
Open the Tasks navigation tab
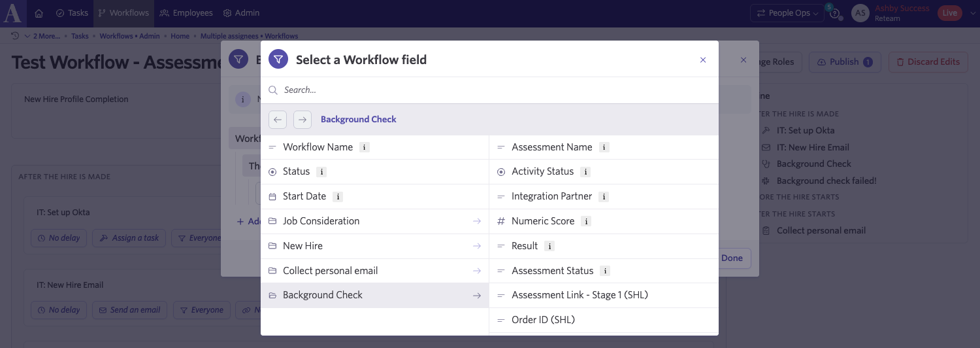(x=72, y=13)
